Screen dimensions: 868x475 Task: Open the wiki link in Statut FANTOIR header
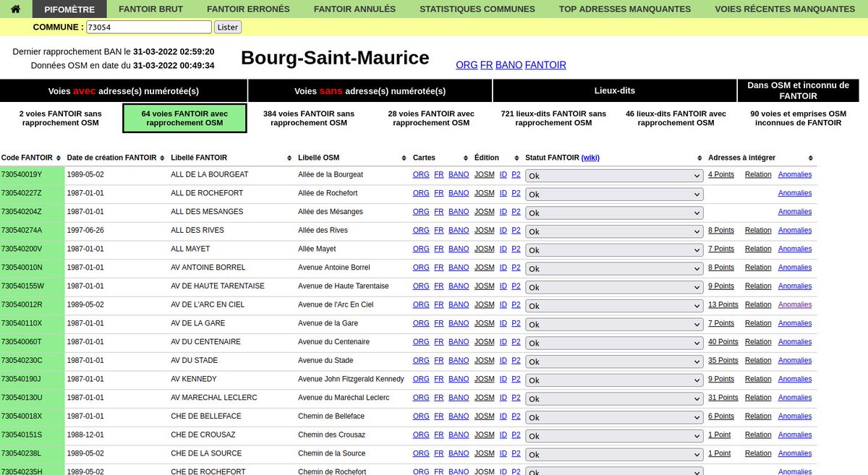click(590, 158)
